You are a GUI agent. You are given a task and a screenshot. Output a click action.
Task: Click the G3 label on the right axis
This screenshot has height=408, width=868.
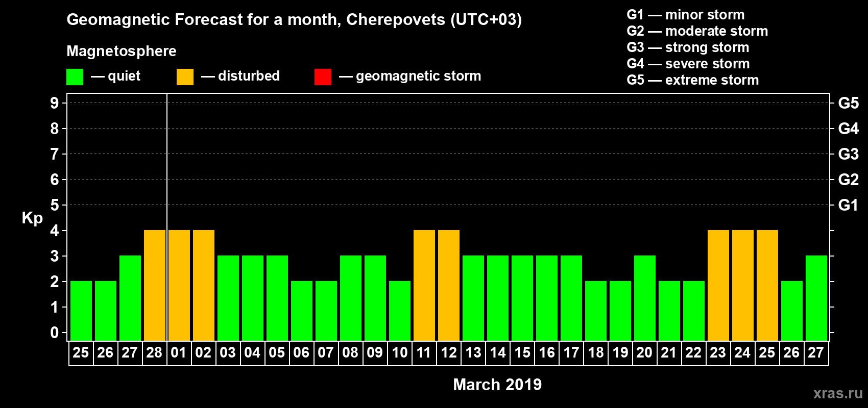click(849, 154)
